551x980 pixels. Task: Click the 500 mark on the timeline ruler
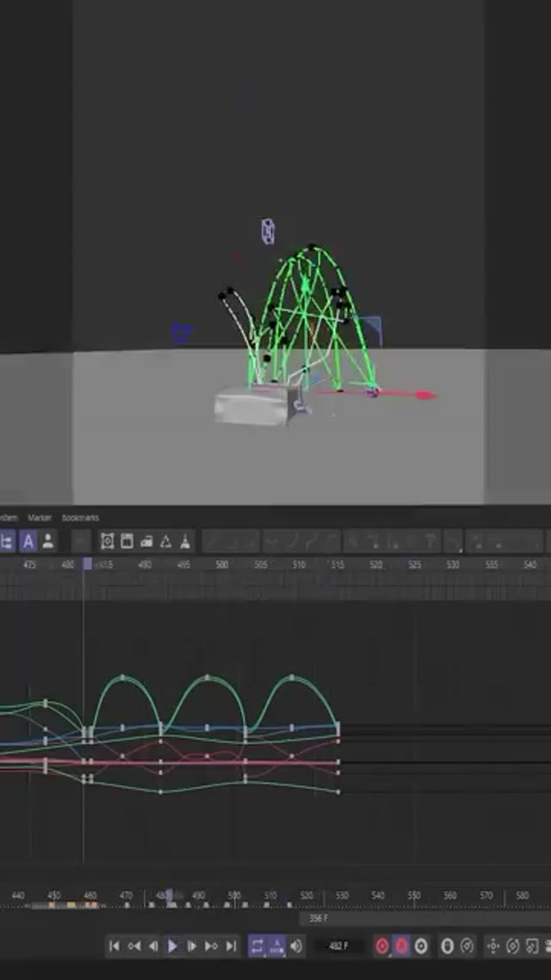click(222, 565)
